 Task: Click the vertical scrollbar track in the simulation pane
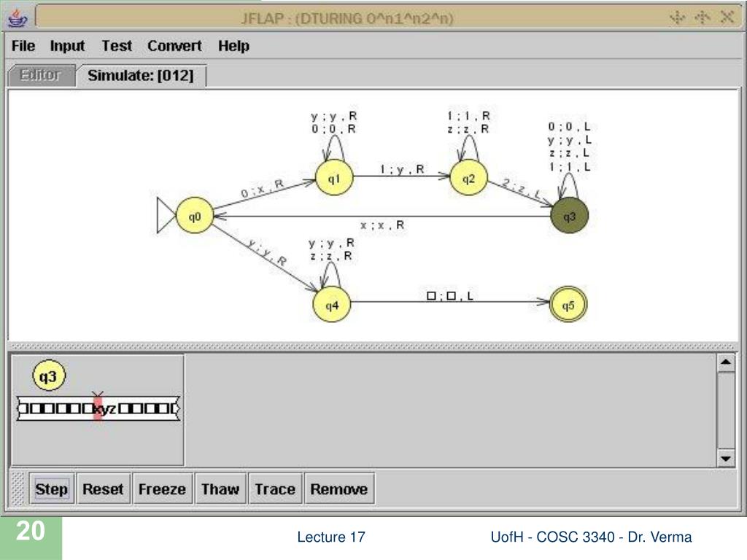click(726, 411)
